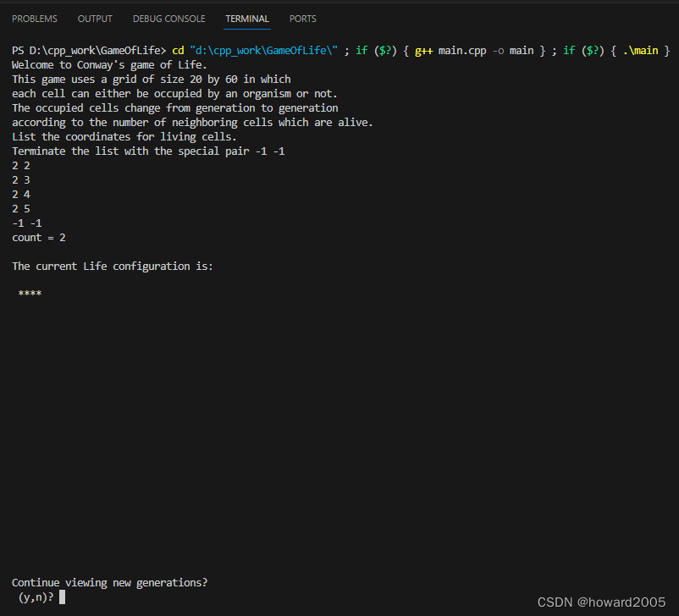Click the "-1 -1" terminator line
This screenshot has width=679, height=616.
click(27, 223)
